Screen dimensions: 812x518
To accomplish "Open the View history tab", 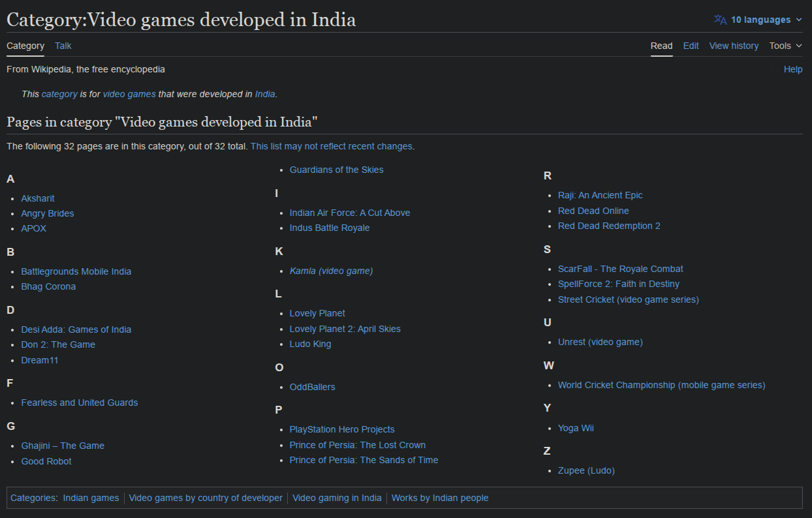I will pyautogui.click(x=734, y=46).
